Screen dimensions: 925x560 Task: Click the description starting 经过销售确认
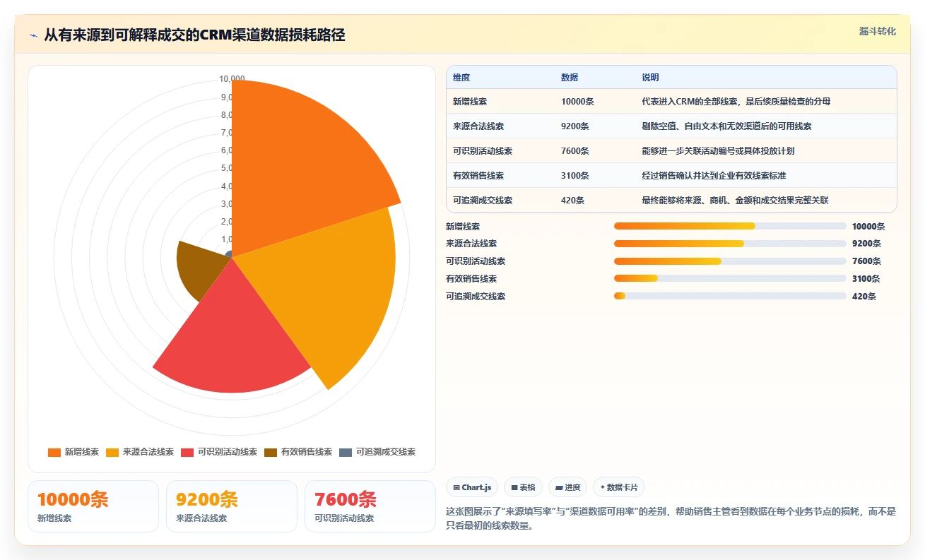(714, 176)
